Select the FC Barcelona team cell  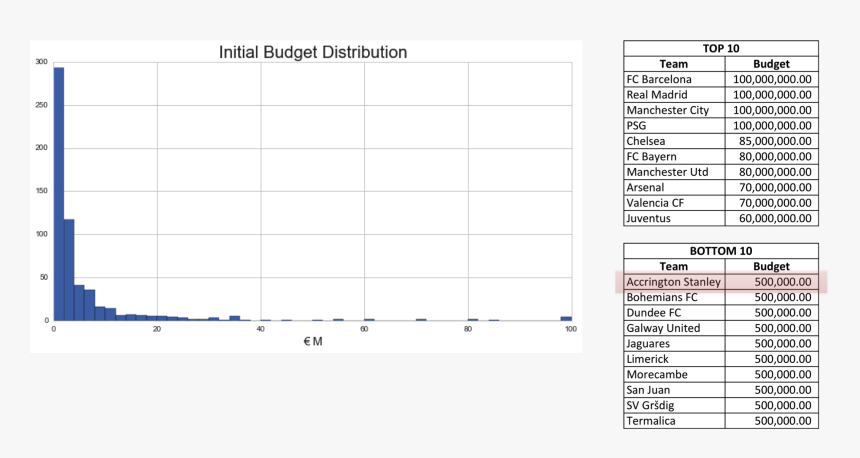click(674, 79)
